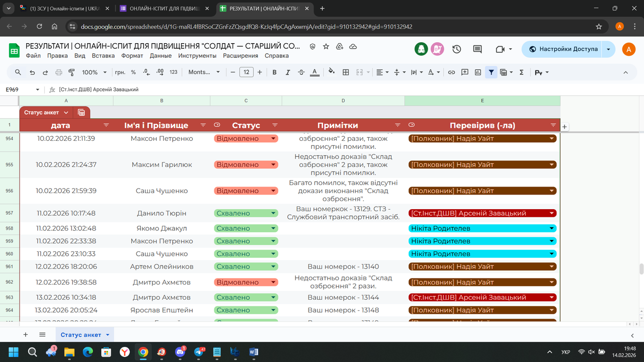The image size is (644, 362).
Task: Open the Functions sigma icon
Action: click(521, 72)
